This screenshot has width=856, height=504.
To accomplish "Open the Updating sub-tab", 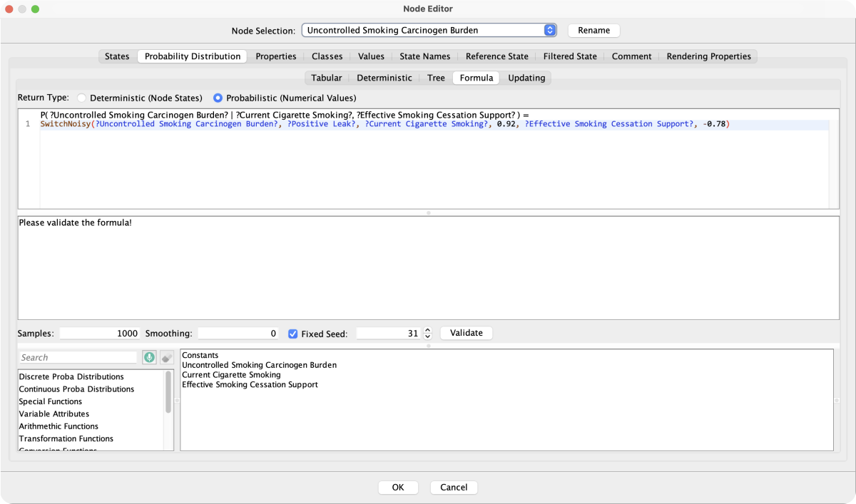I will (526, 78).
